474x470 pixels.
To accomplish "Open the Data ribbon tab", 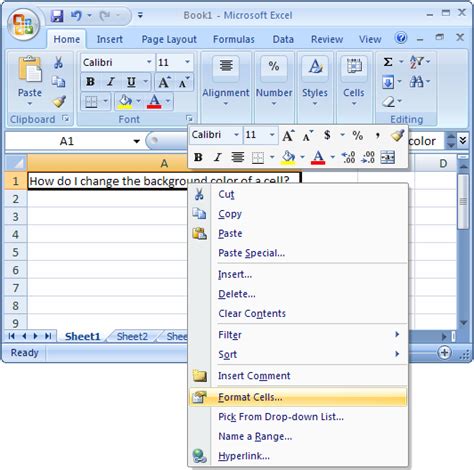I will tap(283, 39).
